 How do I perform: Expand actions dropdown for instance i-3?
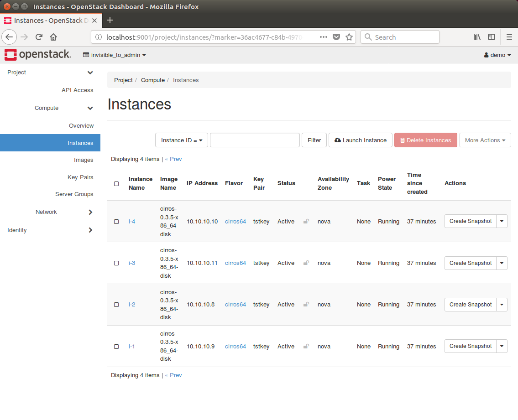pyautogui.click(x=502, y=263)
